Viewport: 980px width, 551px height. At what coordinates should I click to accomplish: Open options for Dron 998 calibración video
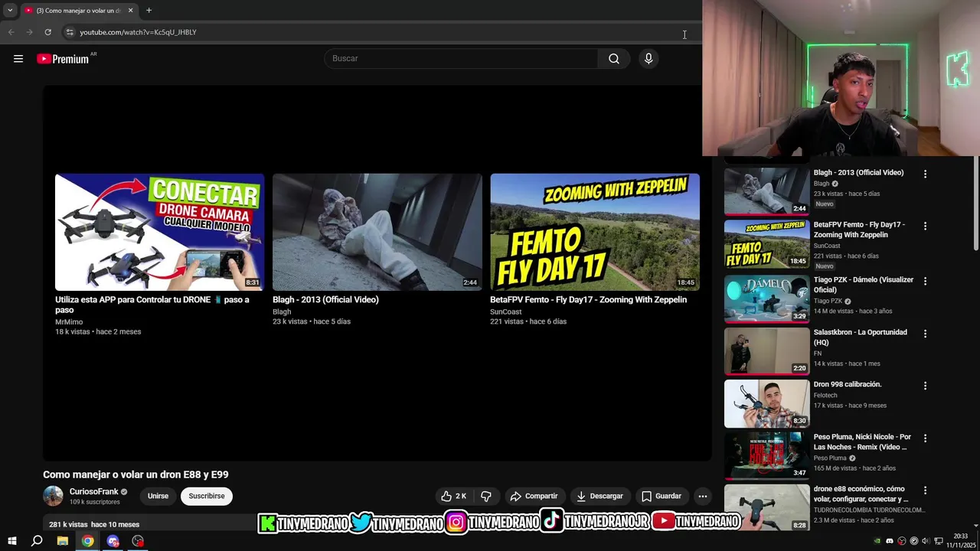[x=925, y=386]
